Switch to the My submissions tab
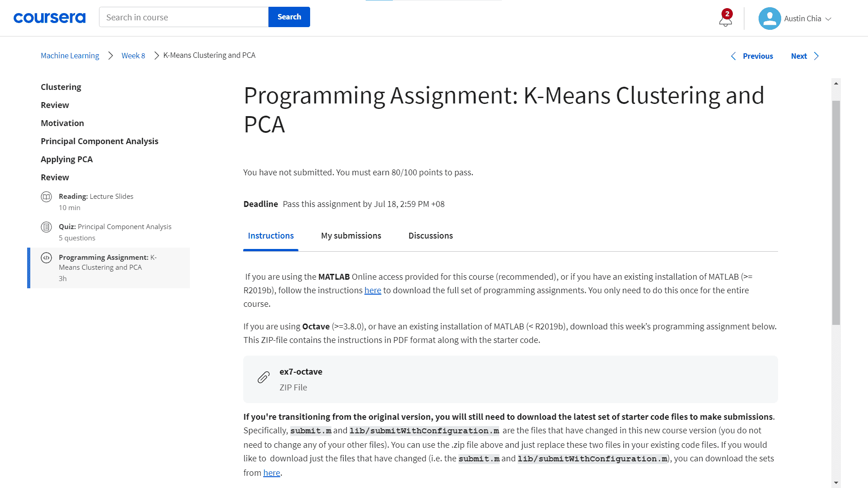This screenshot has width=868, height=488. click(x=351, y=235)
